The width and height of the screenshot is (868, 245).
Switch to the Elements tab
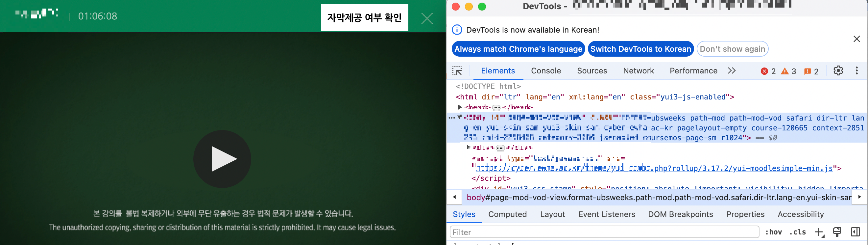coord(498,71)
